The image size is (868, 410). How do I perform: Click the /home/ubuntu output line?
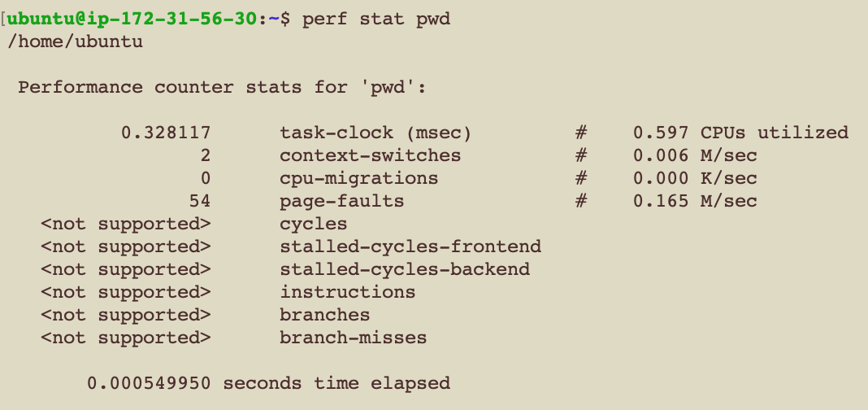[75, 42]
